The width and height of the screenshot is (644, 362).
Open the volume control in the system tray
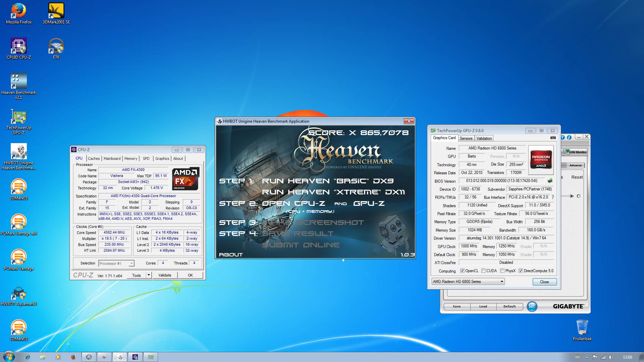click(x=611, y=357)
